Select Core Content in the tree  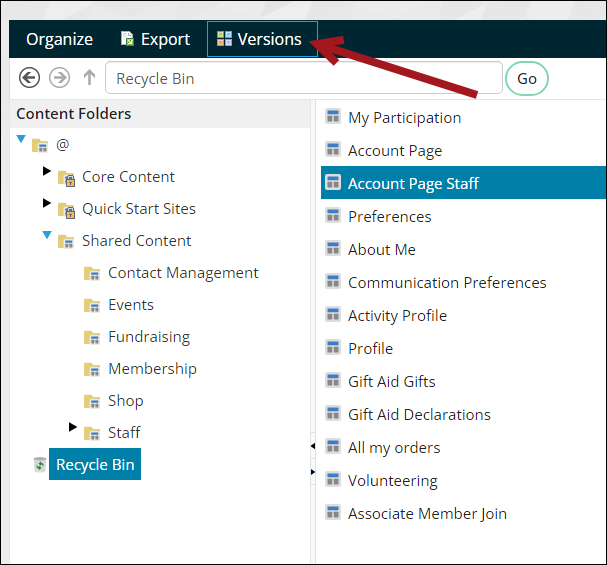(128, 177)
